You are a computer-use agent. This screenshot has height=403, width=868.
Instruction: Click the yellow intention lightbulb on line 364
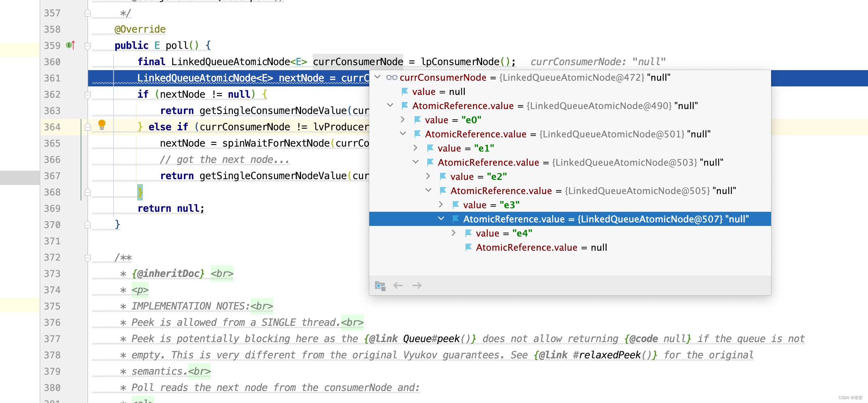(102, 125)
